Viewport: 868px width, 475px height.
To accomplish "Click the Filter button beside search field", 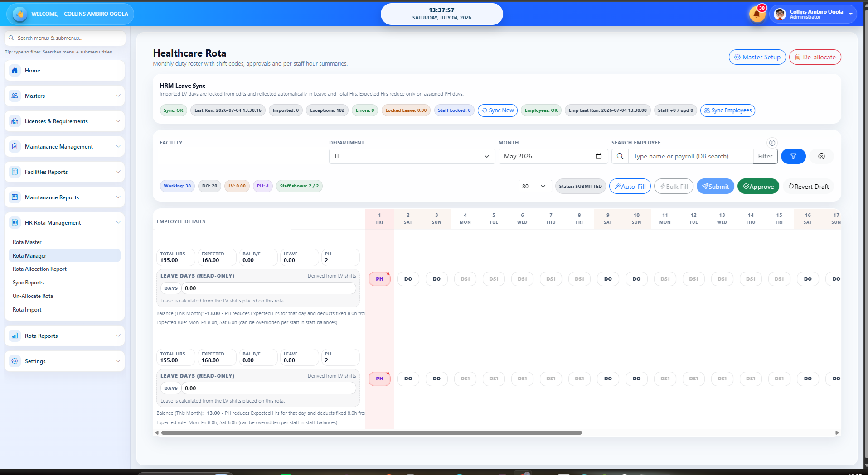I will (x=765, y=156).
